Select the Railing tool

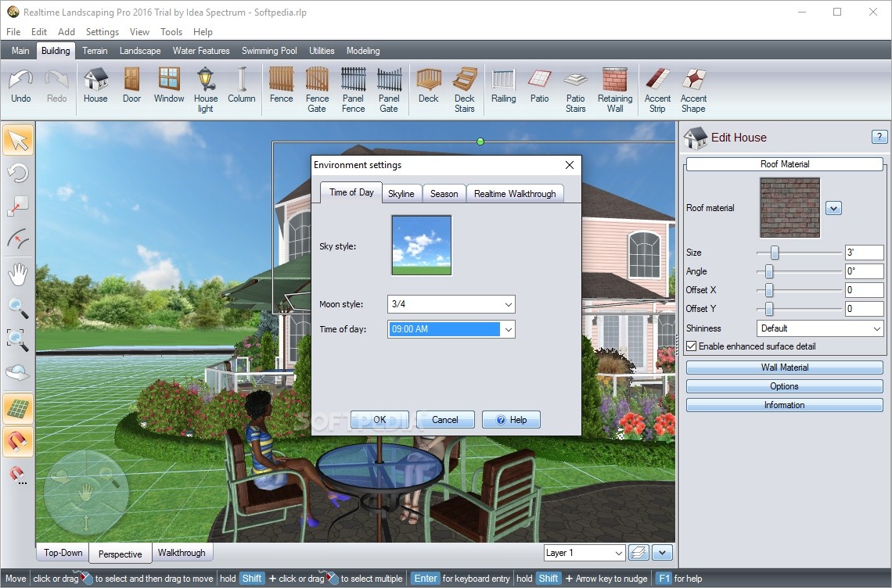[x=503, y=87]
